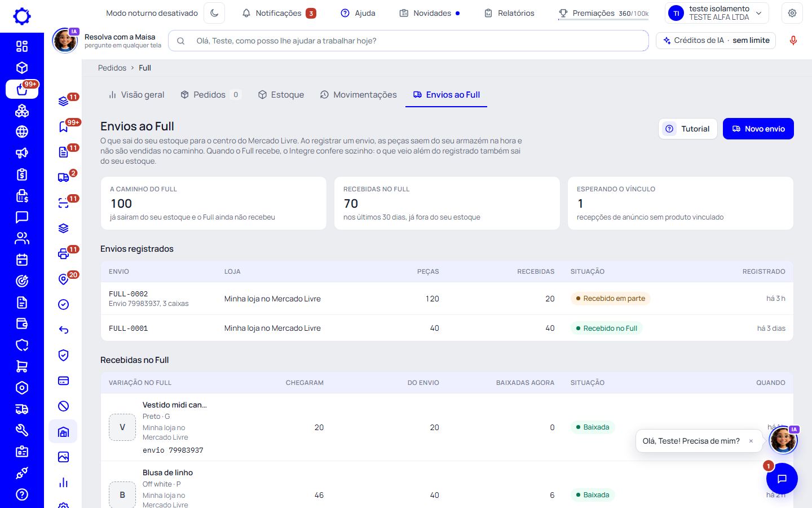Click the plug integrations icon in sidebar
This screenshot has height=508, width=812.
[x=22, y=473]
